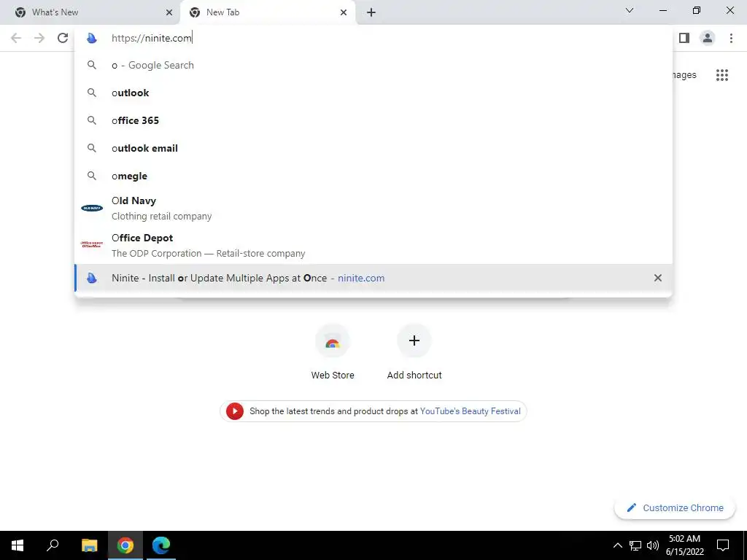This screenshot has height=560, width=747.
Task: Switch to the What's New tab
Action: point(90,12)
